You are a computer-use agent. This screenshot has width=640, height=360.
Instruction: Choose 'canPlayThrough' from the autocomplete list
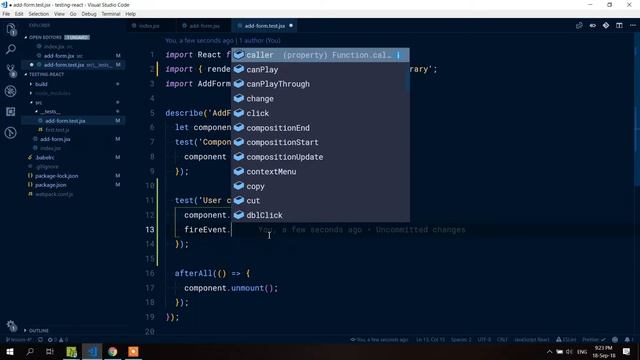pyautogui.click(x=320, y=84)
